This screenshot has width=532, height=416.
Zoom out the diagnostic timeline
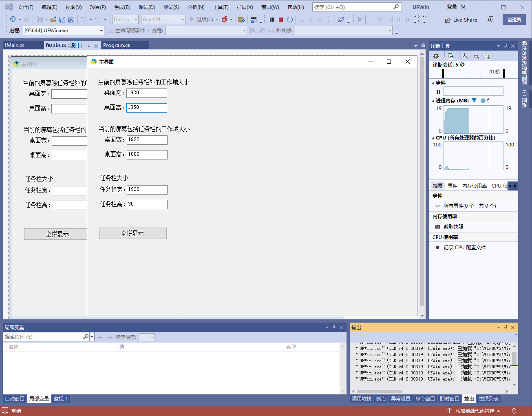coord(477,56)
